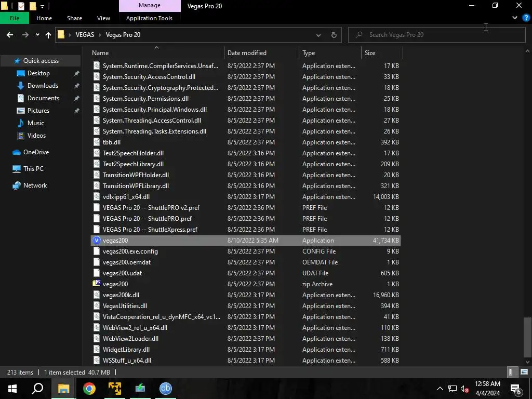
Task: Go back with the Back arrow
Action: (x=10, y=35)
